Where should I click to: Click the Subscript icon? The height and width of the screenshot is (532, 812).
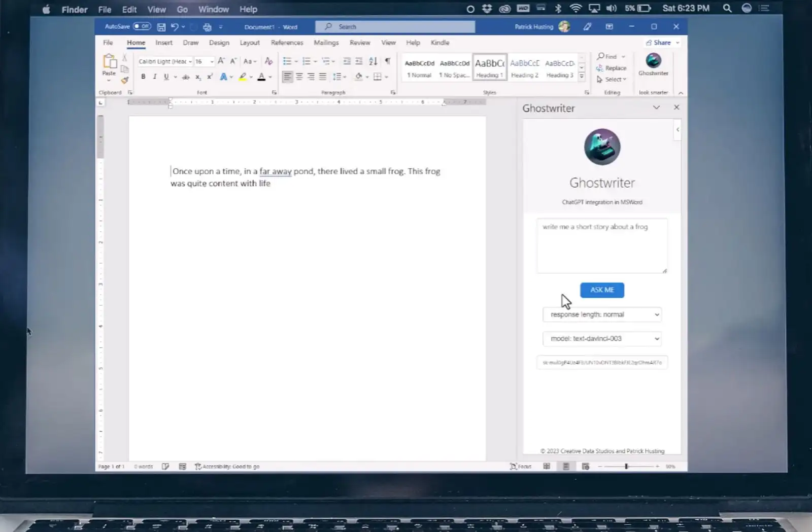tap(198, 78)
